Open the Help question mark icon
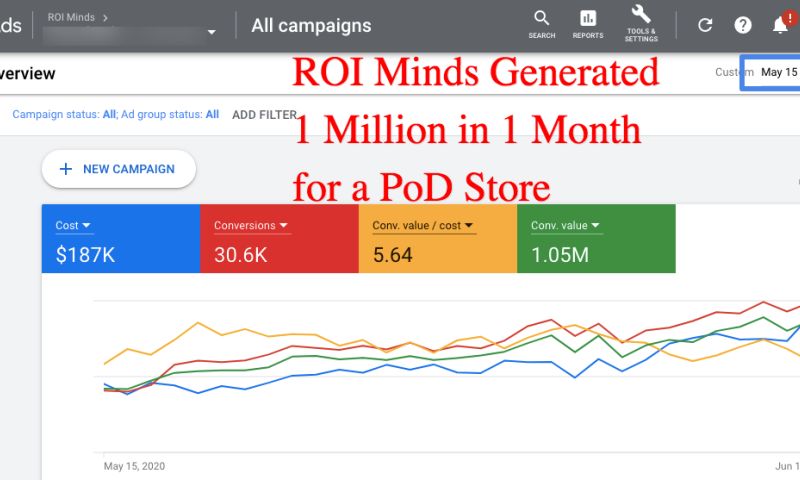The height and width of the screenshot is (480, 800). [743, 25]
